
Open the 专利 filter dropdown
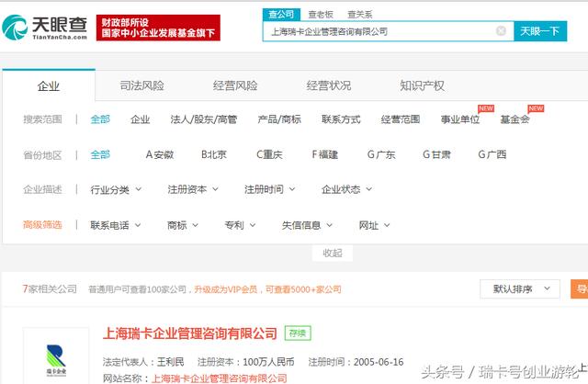(x=240, y=225)
